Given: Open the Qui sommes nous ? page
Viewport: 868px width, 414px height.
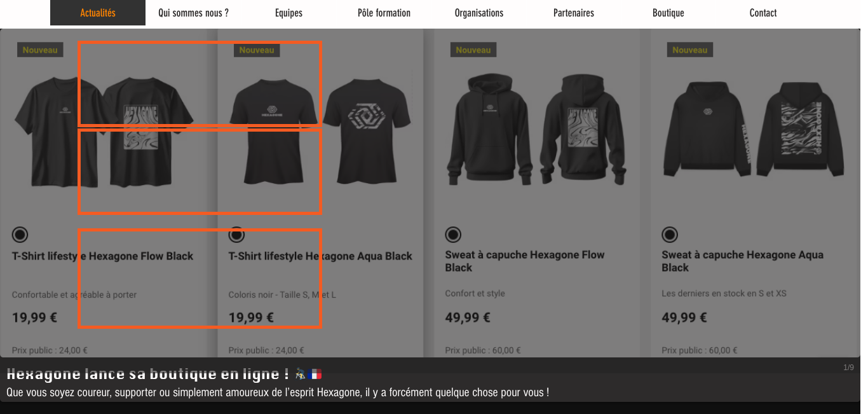Looking at the screenshot, I should 193,13.
